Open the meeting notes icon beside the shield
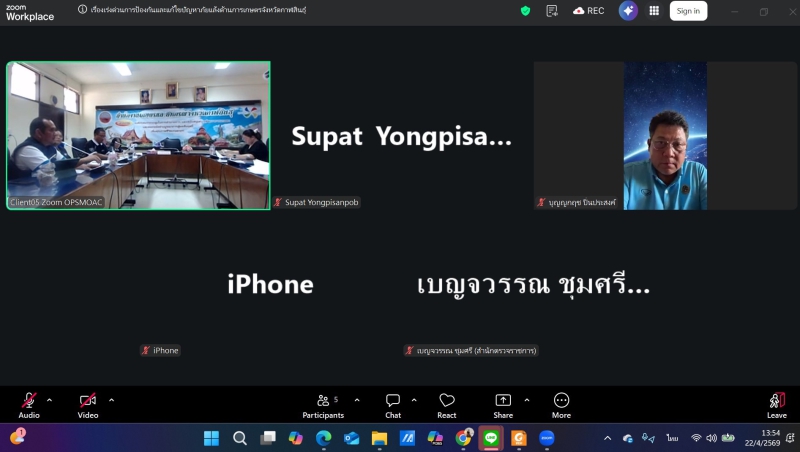Screen dimensions: 800x452 (x=551, y=11)
